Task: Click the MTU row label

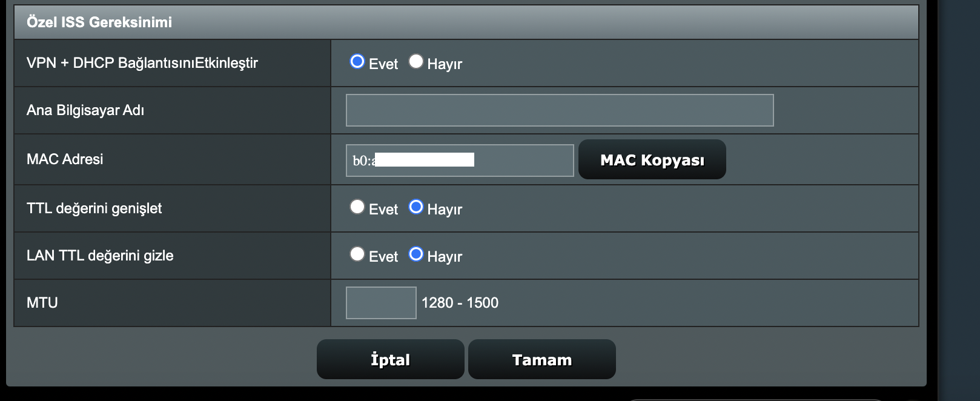Action: click(x=42, y=303)
